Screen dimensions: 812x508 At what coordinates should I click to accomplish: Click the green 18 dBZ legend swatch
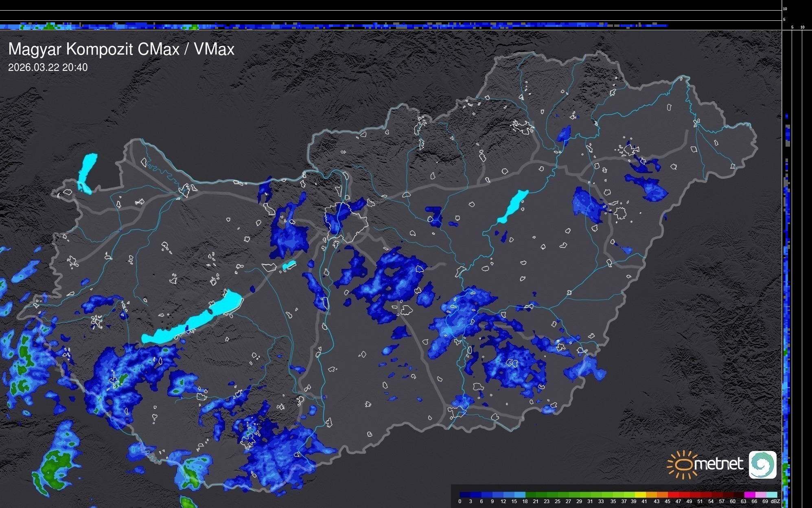pyautogui.click(x=530, y=495)
